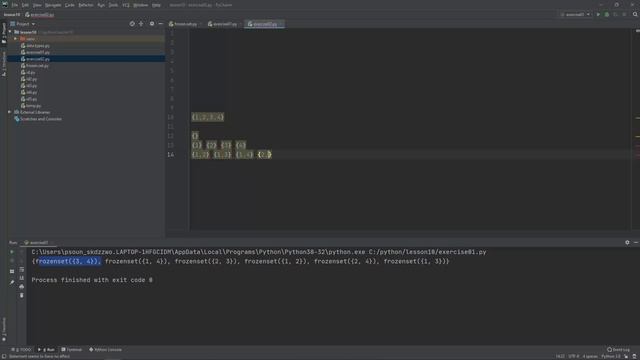The image size is (640, 360).
Task: Open Search Everywhere magnifier icon
Action: click(635, 14)
